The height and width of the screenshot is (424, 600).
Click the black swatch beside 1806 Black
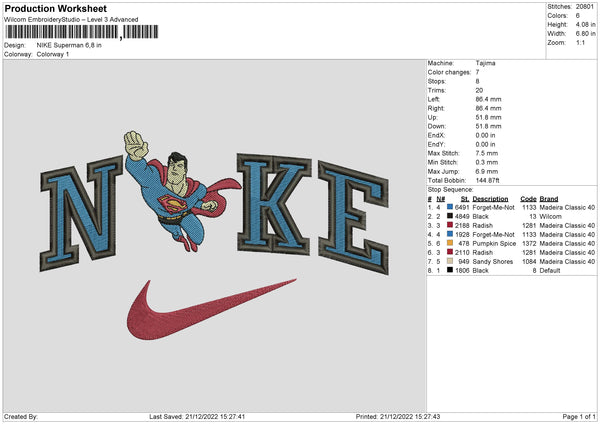tap(450, 270)
